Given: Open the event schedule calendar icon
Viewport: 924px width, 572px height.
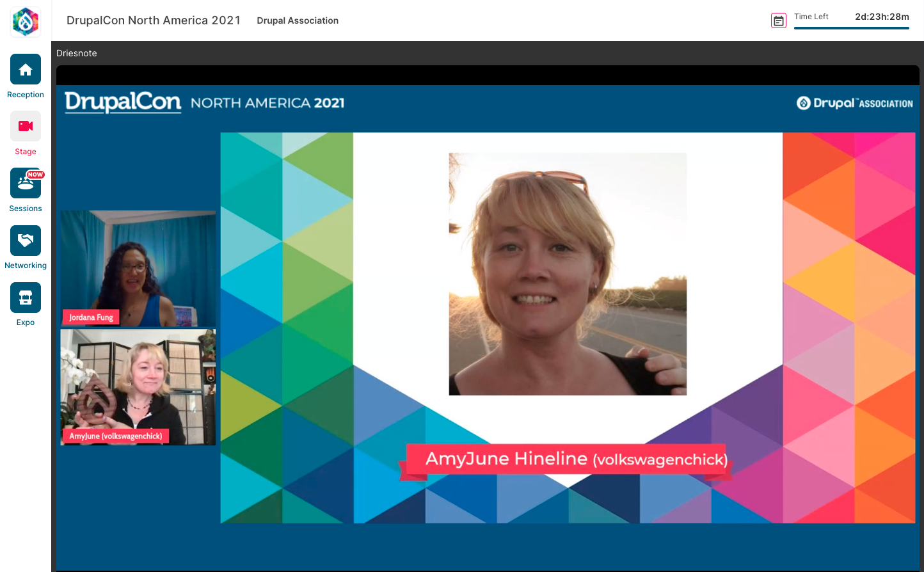Looking at the screenshot, I should point(778,20).
